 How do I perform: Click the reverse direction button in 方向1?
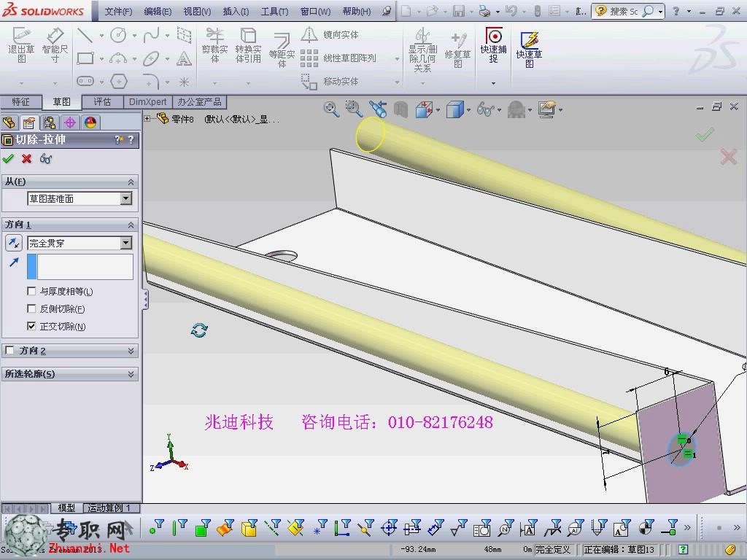(14, 243)
